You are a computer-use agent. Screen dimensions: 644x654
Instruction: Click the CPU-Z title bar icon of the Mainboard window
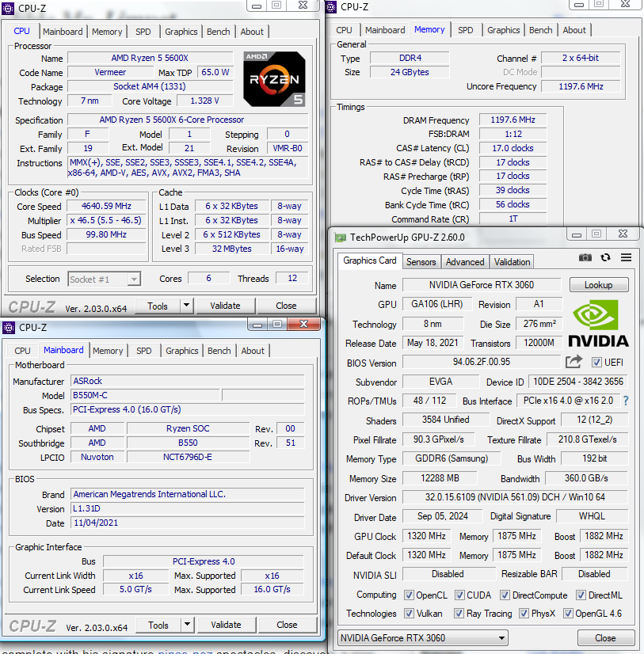click(x=9, y=328)
